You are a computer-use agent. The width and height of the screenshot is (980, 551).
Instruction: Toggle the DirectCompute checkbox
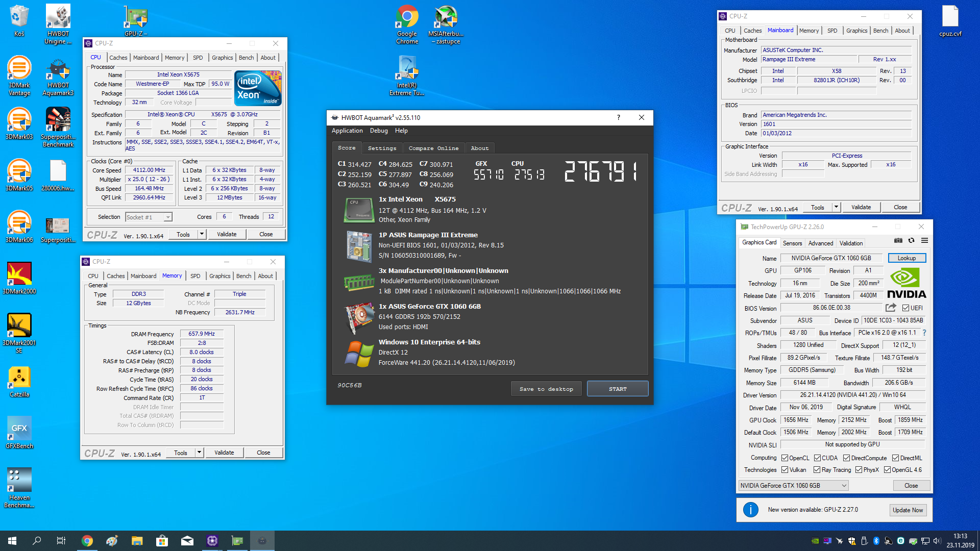846,458
